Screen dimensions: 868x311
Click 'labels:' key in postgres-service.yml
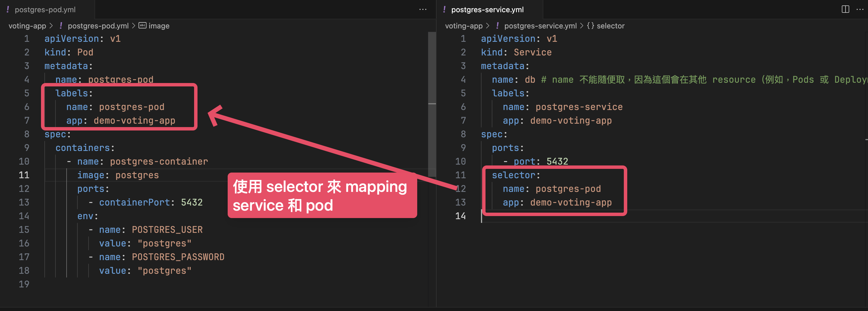(x=511, y=93)
